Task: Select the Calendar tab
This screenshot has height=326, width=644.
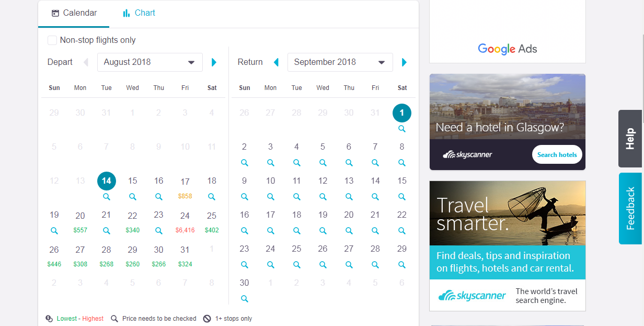Action: tap(74, 13)
